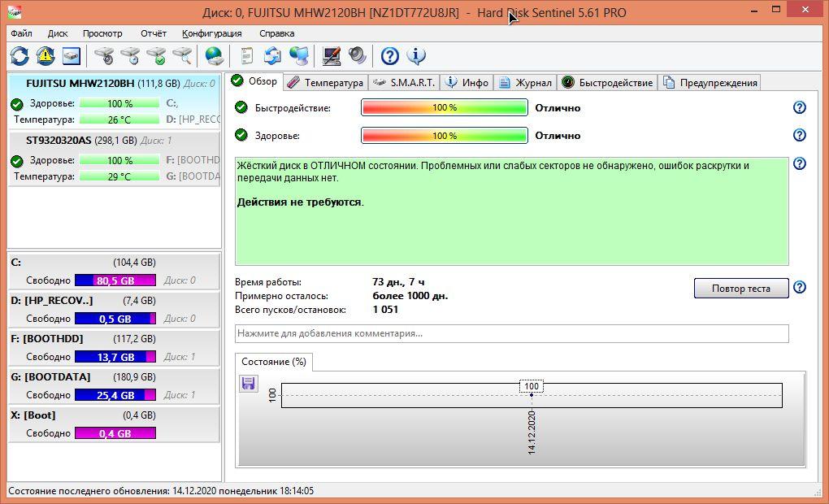Click the blue question mark help toolbar icon
This screenshot has width=829, height=504.
pyautogui.click(x=389, y=55)
